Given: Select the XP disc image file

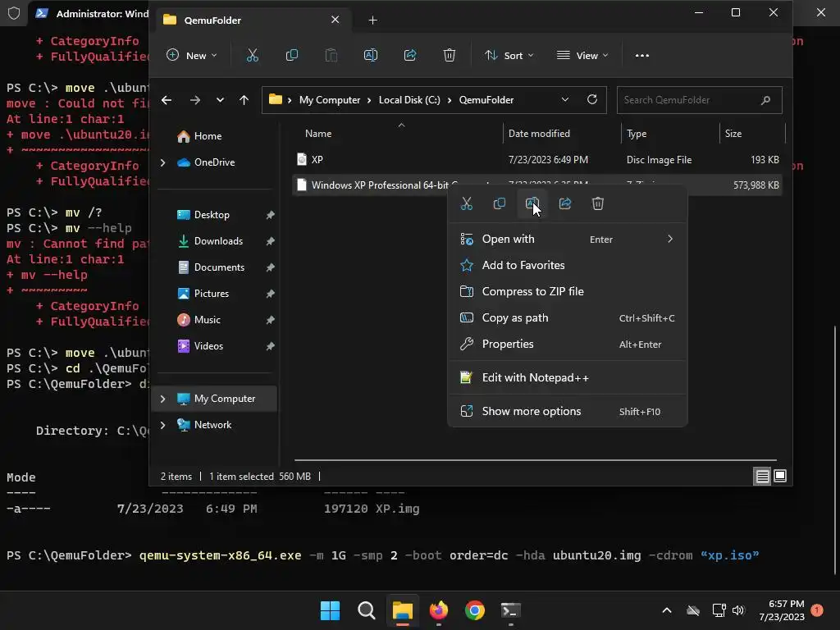Looking at the screenshot, I should point(537,160).
